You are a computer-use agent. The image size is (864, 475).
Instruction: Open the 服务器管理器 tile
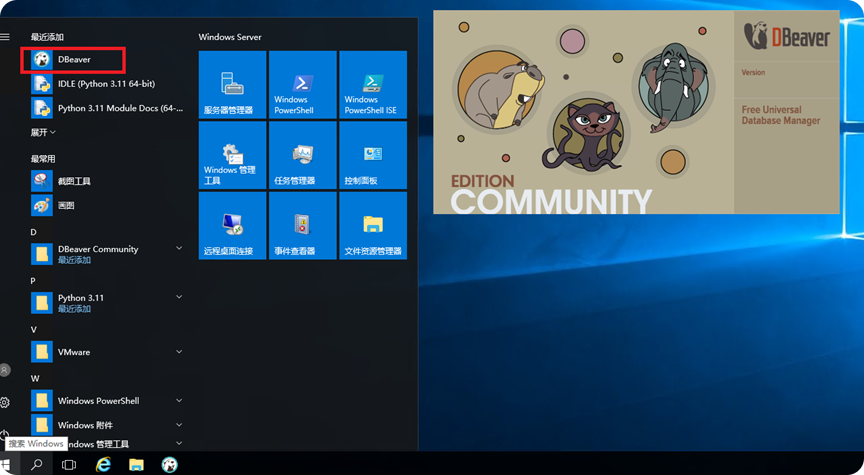click(233, 85)
